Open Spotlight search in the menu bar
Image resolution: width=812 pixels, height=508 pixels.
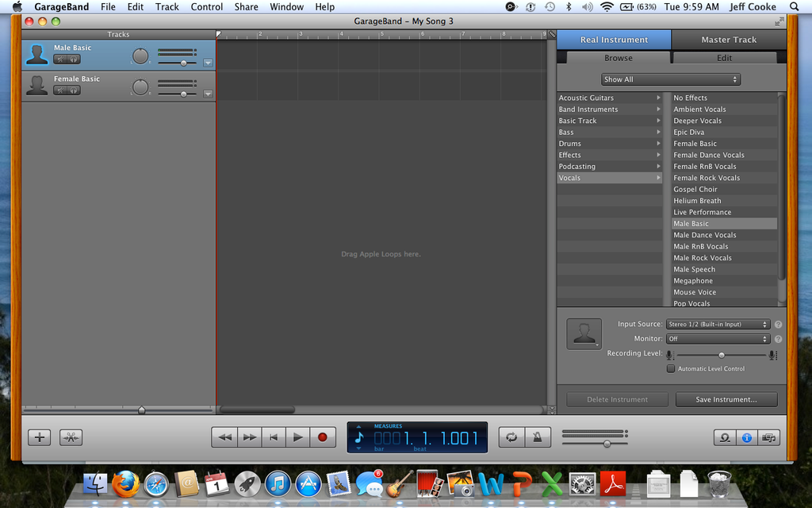[794, 6]
